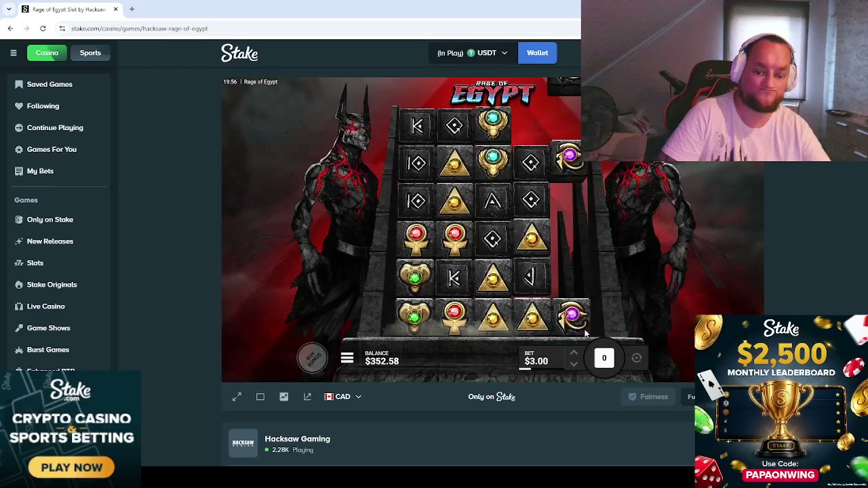The height and width of the screenshot is (488, 868).
Task: Open Games For You in the sidebar
Action: pos(52,149)
